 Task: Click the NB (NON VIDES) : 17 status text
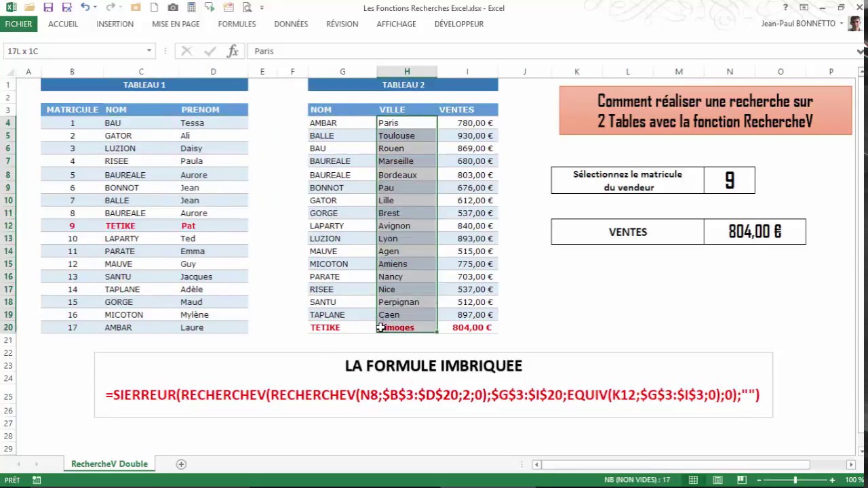(637, 480)
